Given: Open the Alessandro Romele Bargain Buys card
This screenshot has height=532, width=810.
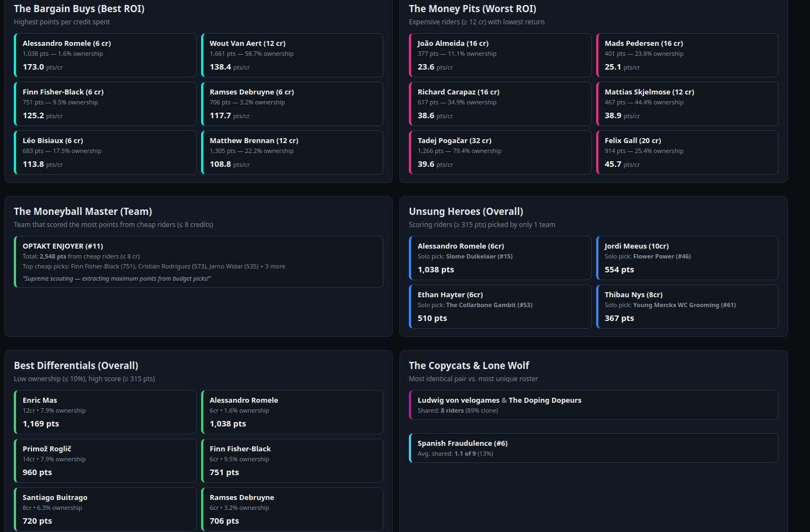Looking at the screenshot, I should (x=105, y=55).
